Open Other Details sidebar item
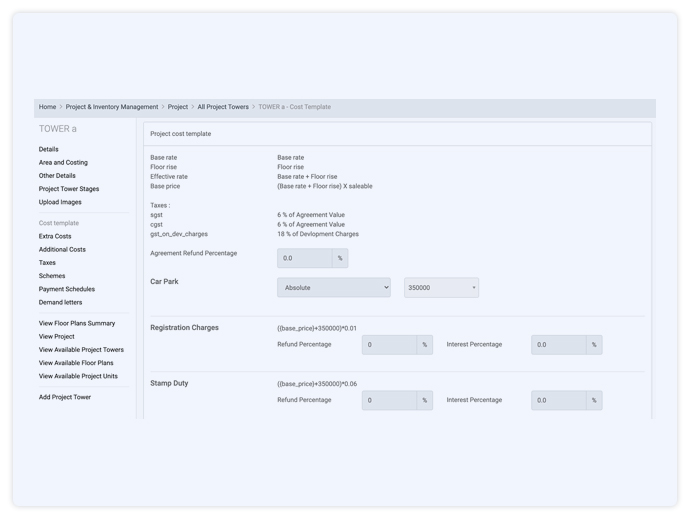 point(57,176)
